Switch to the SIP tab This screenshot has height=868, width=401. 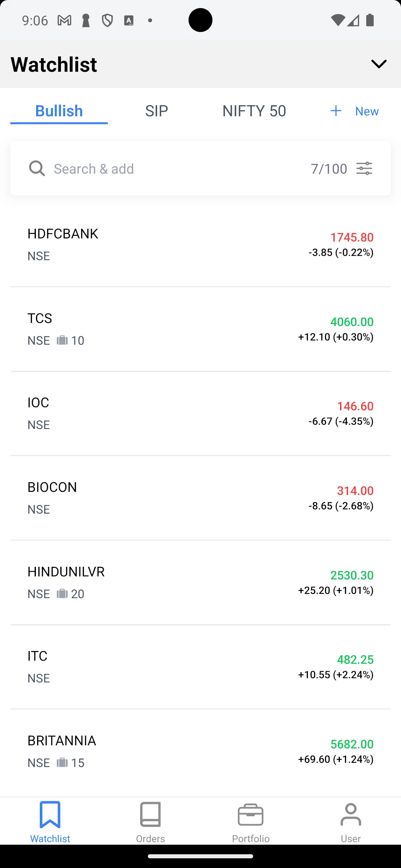pyautogui.click(x=157, y=111)
